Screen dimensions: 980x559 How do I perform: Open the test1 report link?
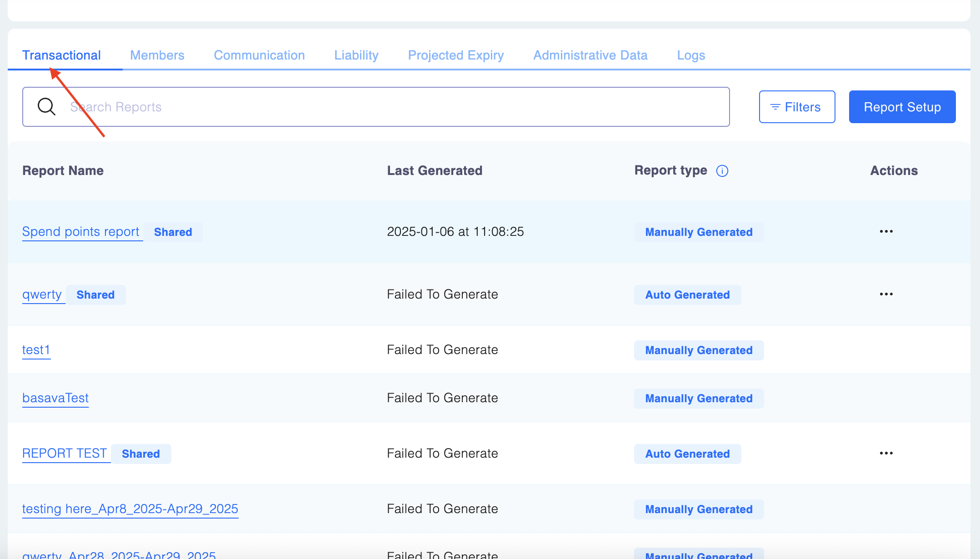click(x=36, y=350)
